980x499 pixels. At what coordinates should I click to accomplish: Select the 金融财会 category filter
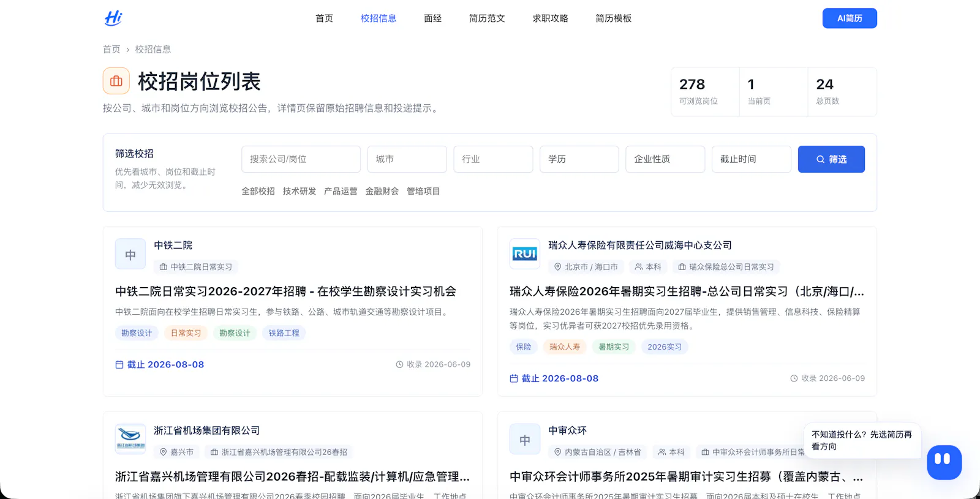[382, 191]
